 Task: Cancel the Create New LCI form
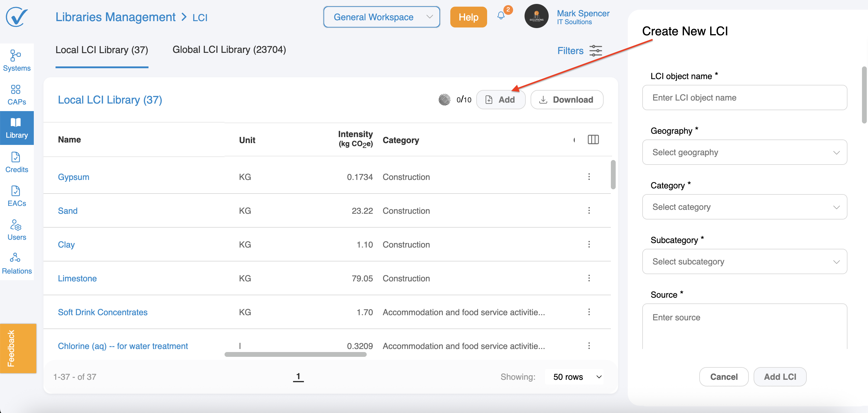[724, 377]
